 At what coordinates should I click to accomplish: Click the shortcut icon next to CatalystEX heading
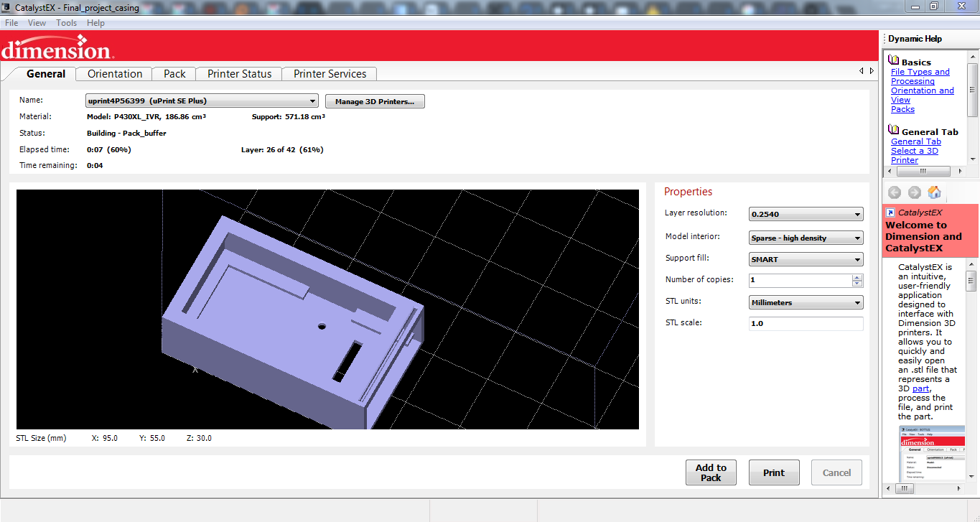(890, 213)
